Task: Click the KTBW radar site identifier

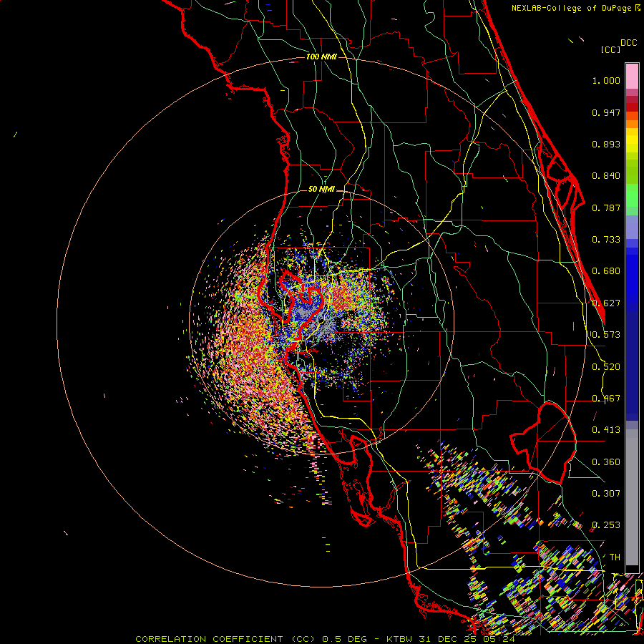Action: coord(399,639)
